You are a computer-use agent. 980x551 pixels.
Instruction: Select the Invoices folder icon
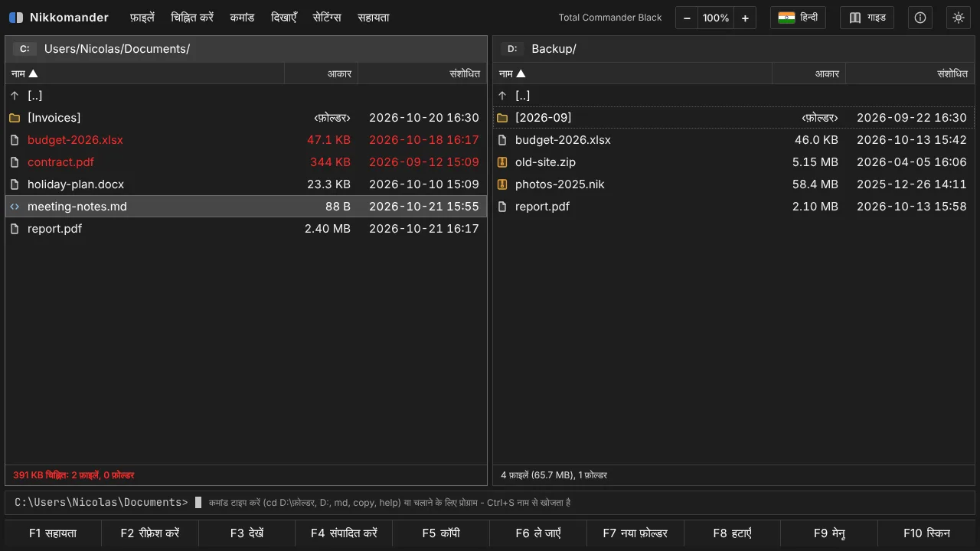(x=15, y=118)
